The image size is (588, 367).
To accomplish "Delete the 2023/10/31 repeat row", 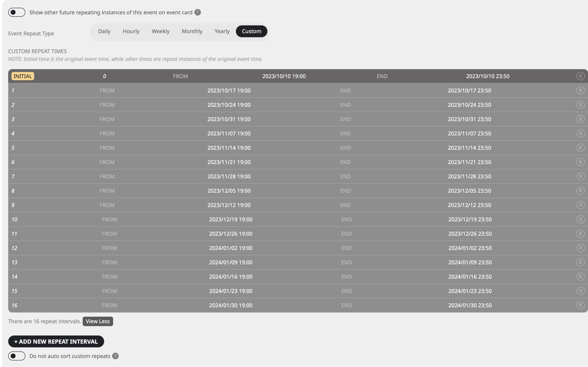I will (580, 119).
